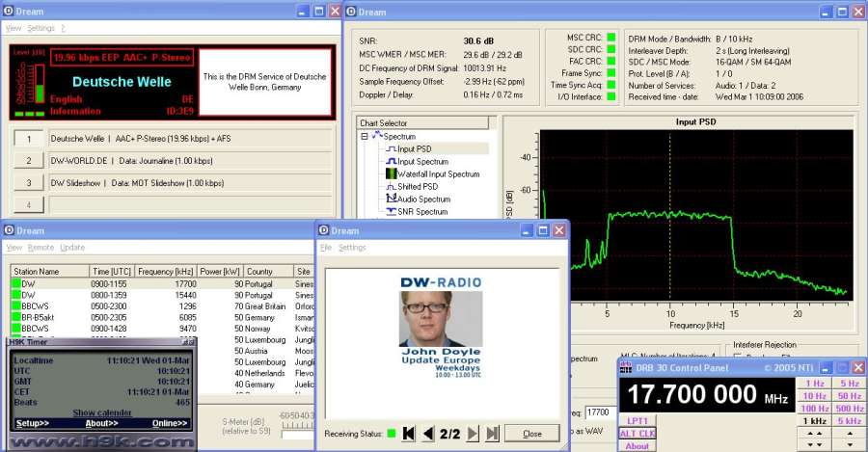Select the Waterfall Input Spectrum icon
Screen dimensions: 868x452
(391, 173)
